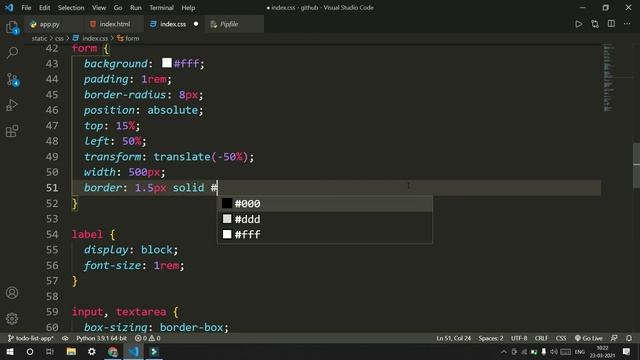This screenshot has height=360, width=640.
Task: Switch to the app.py tab
Action: coord(53,24)
